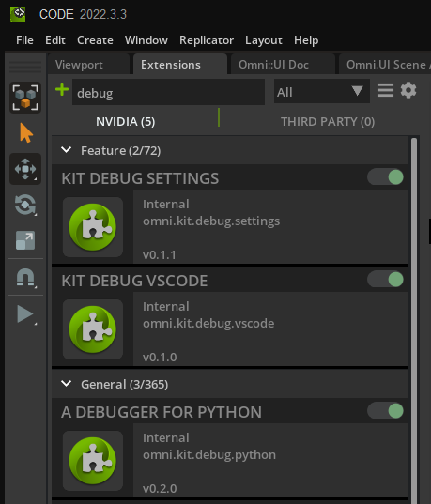The width and height of the screenshot is (431, 504).
Task: Collapse the General (3/365) section
Action: pyautogui.click(x=67, y=384)
